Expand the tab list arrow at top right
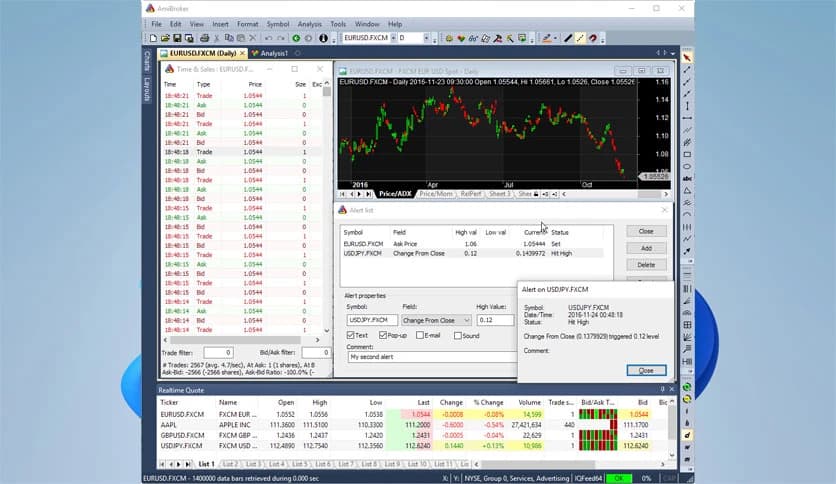The width and height of the screenshot is (836, 484). click(x=673, y=53)
